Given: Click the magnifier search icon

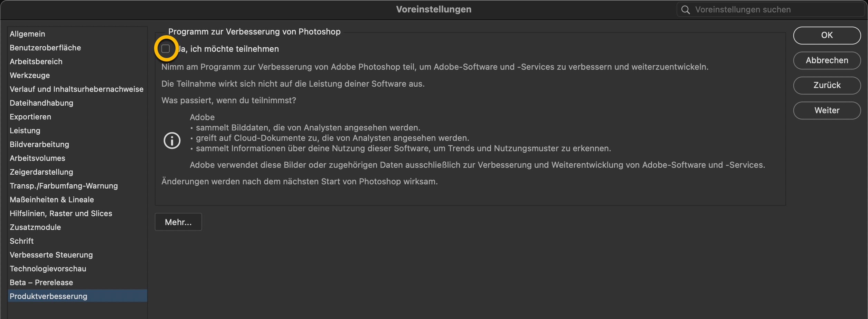Looking at the screenshot, I should 686,10.
